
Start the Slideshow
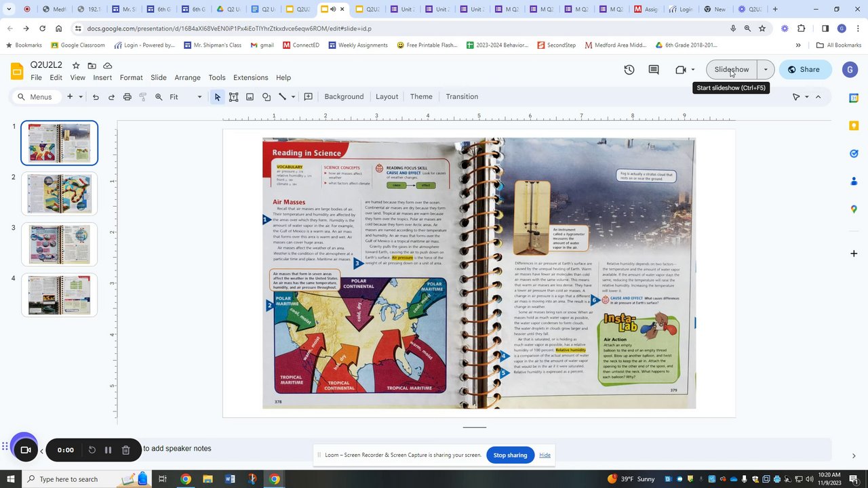tap(732, 69)
